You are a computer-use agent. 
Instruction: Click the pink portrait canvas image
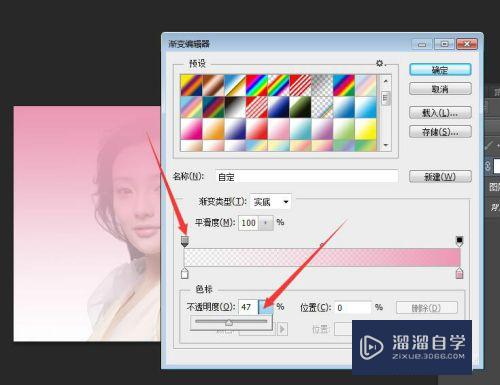point(87,224)
